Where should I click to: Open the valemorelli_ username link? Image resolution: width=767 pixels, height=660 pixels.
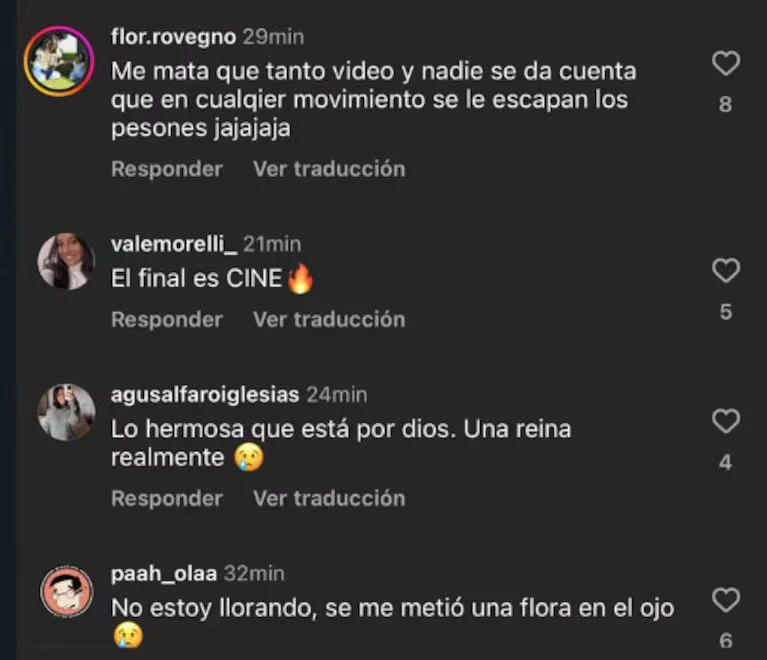(x=174, y=244)
